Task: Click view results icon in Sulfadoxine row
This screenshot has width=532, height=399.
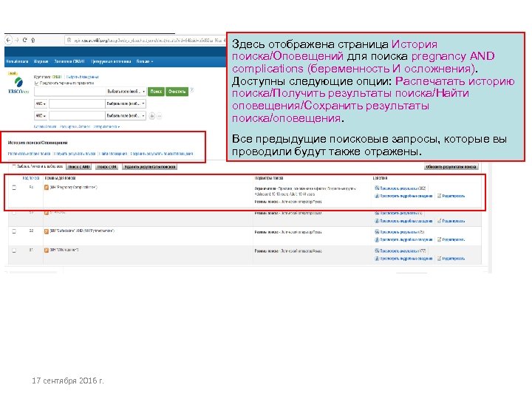Action: click(377, 232)
